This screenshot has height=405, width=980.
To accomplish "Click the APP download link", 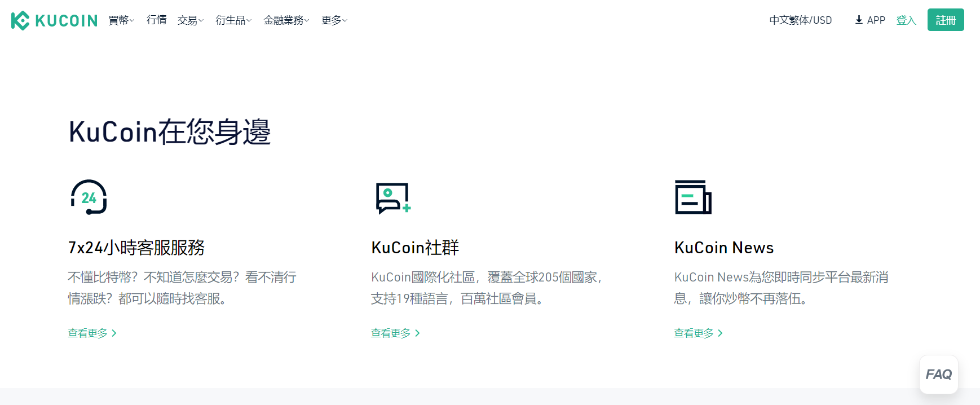I will (x=870, y=20).
